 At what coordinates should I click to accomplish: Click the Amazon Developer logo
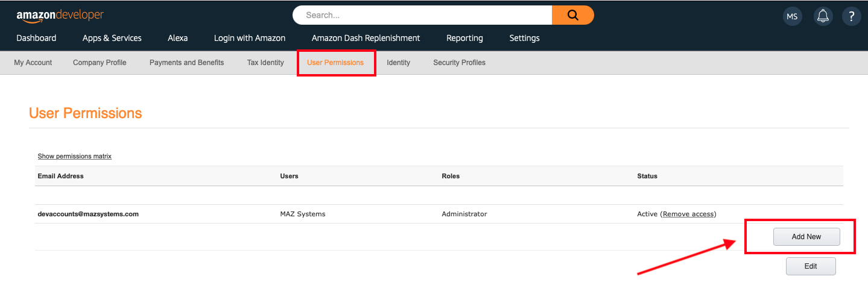[x=60, y=16]
